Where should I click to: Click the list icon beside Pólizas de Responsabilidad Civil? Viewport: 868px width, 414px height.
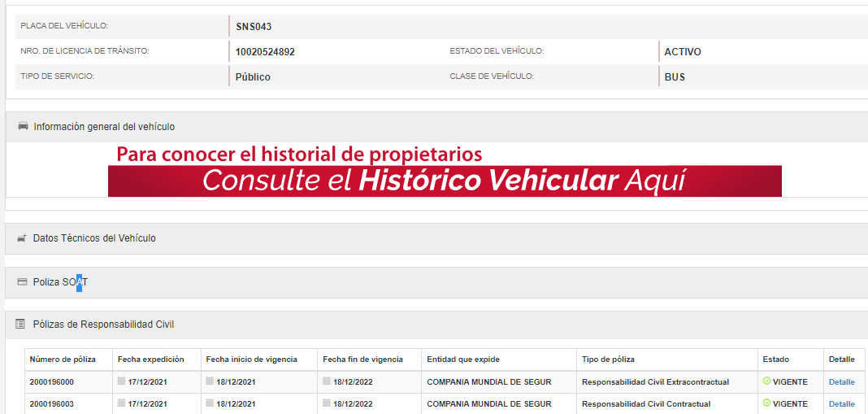(x=20, y=325)
